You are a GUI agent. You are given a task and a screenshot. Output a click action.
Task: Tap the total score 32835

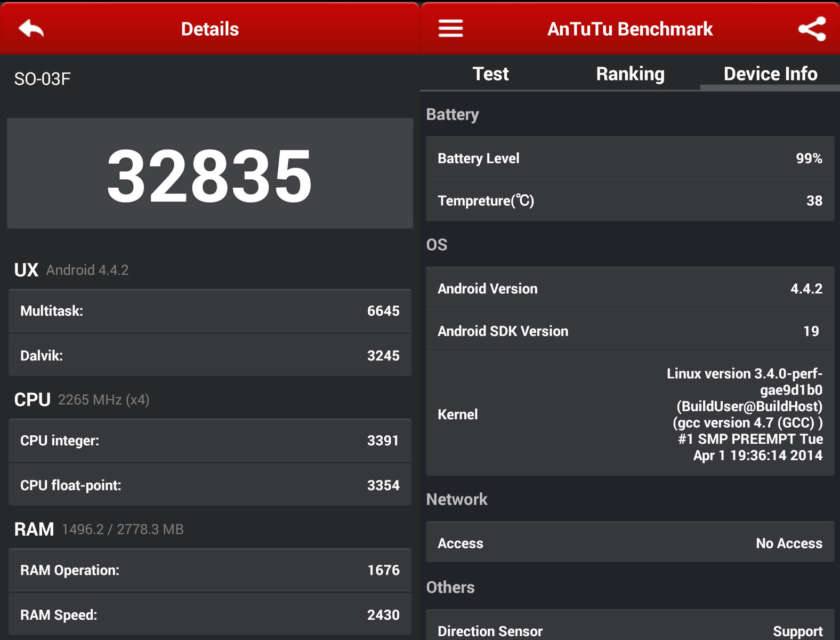[209, 175]
